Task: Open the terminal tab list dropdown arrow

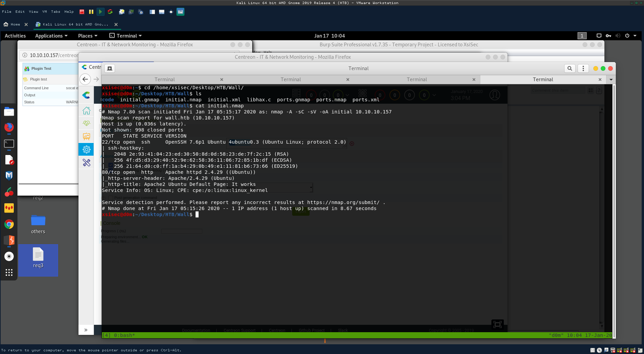Action: point(611,80)
